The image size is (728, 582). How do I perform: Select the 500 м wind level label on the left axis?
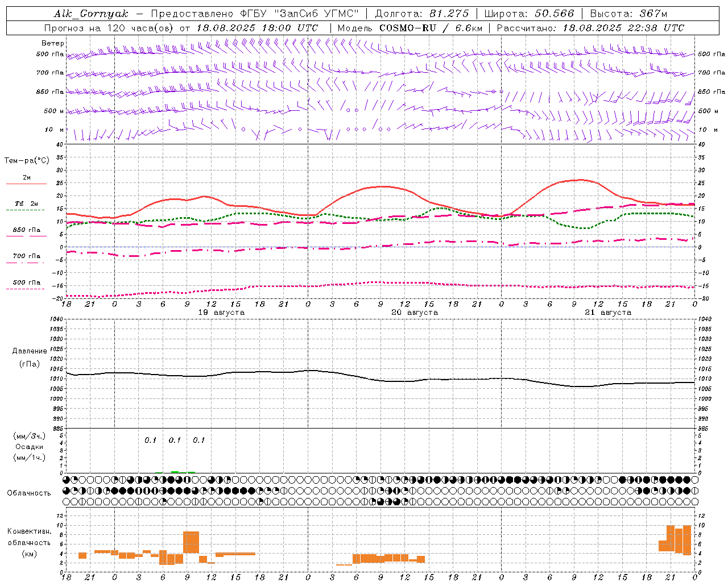click(54, 111)
